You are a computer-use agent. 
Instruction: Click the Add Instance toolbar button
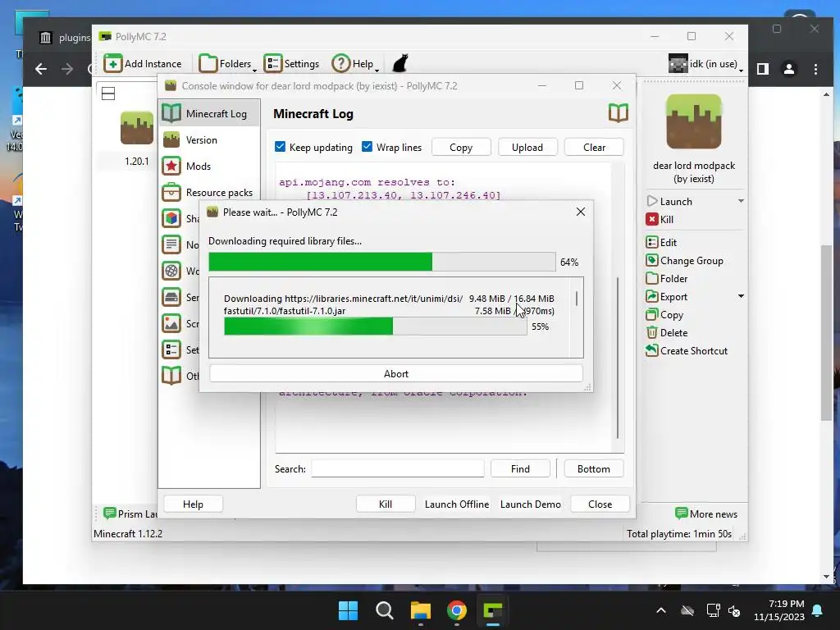(x=143, y=64)
